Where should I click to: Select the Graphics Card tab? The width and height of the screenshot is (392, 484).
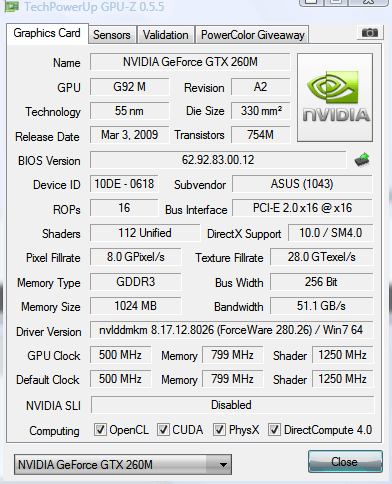(x=47, y=33)
